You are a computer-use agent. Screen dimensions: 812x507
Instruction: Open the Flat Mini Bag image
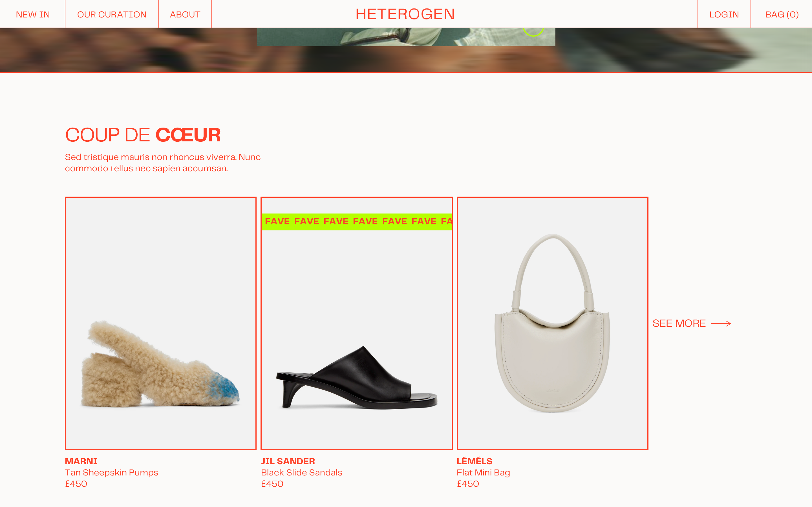click(553, 323)
